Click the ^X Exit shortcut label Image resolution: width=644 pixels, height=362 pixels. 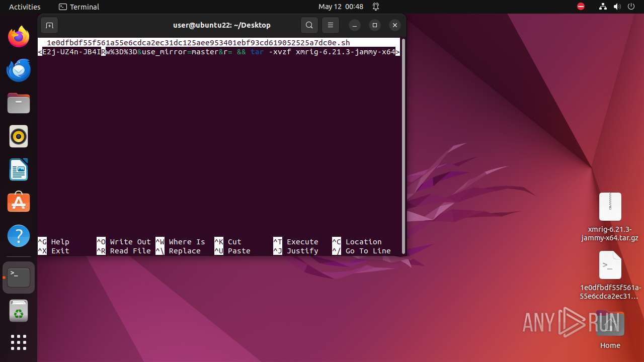(54, 251)
